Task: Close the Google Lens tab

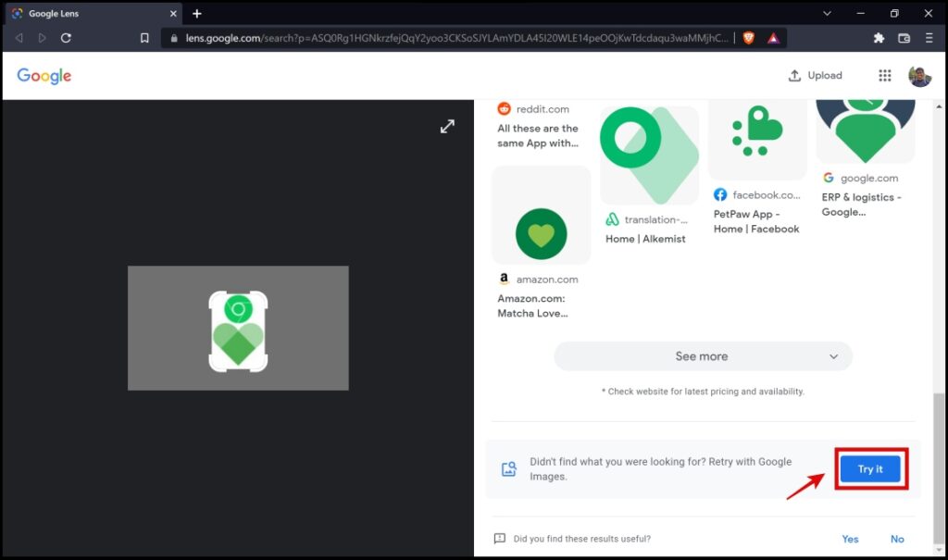Action: coord(173,13)
